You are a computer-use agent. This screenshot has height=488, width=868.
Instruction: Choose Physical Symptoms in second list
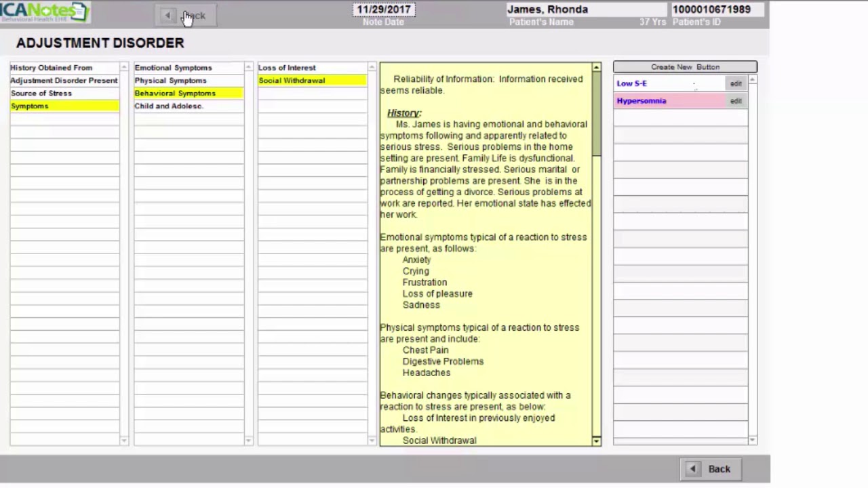click(x=189, y=81)
